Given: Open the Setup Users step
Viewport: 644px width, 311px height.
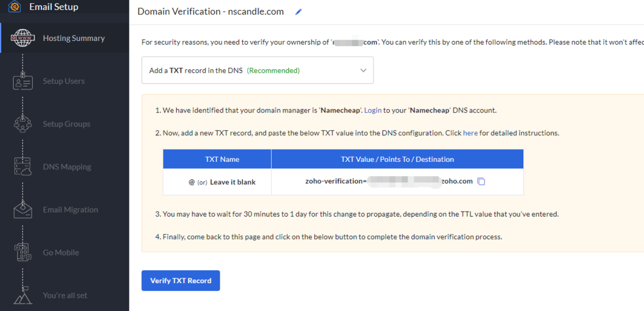Looking at the screenshot, I should pyautogui.click(x=64, y=81).
